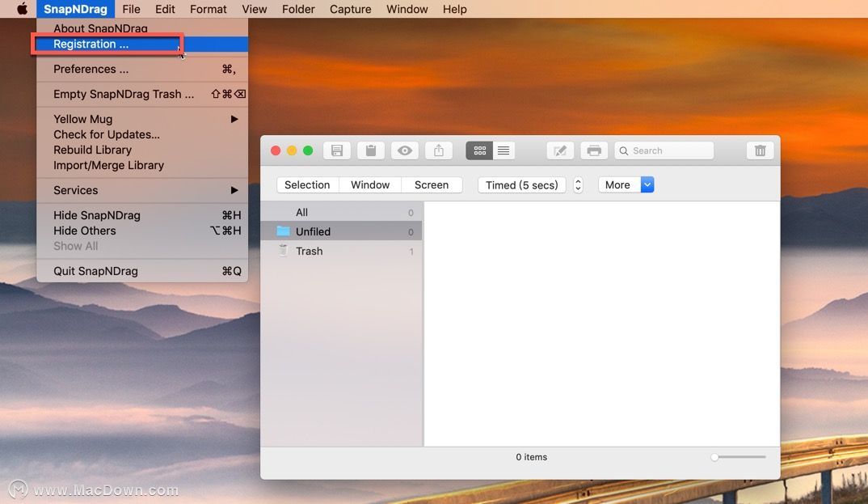Open the More dropdown arrow
This screenshot has height=504, width=868.
pos(647,185)
